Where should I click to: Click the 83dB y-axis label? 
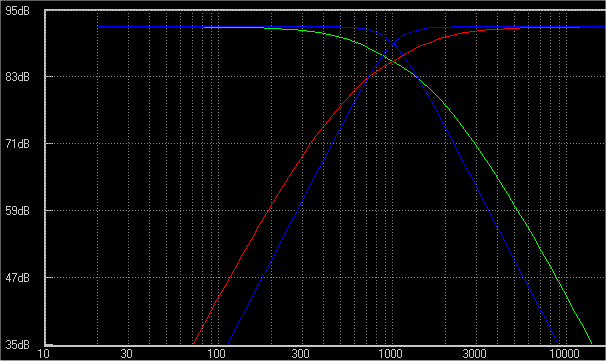point(17,77)
